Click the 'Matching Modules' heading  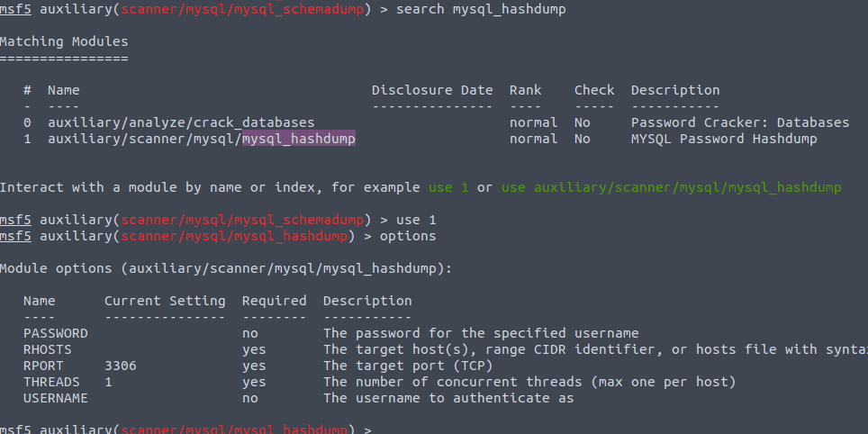(x=64, y=41)
